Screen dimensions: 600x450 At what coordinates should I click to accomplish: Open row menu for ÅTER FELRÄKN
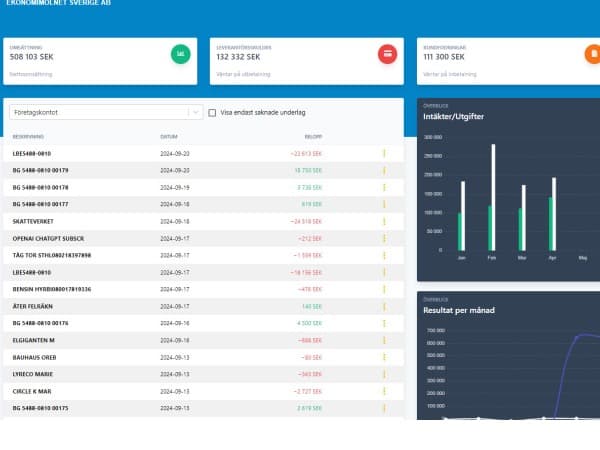[384, 307]
